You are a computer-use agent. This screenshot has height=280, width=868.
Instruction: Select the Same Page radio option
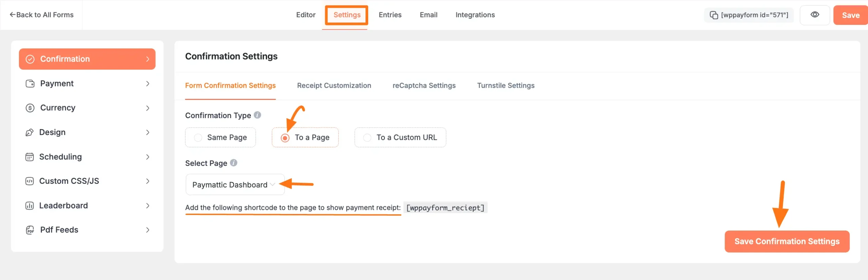point(198,137)
